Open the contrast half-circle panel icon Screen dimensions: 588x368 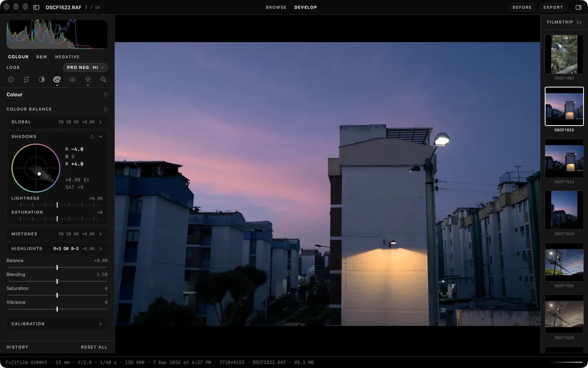[x=42, y=80]
